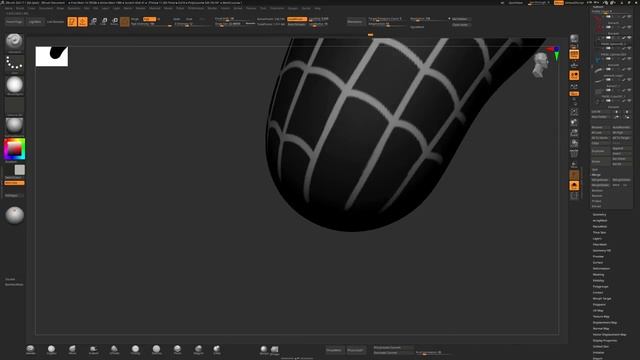The image size is (640, 360).
Task: Expand the Deformation subpalette
Action: (601, 269)
